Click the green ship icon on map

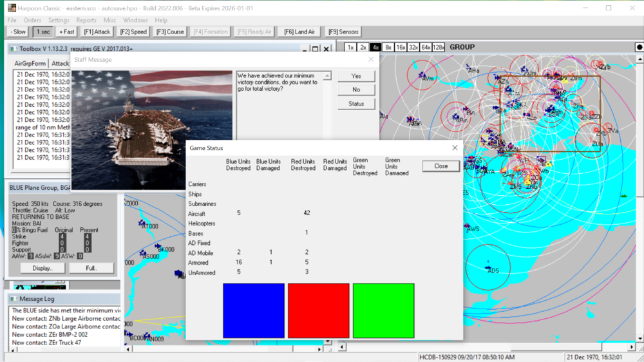[624, 196]
